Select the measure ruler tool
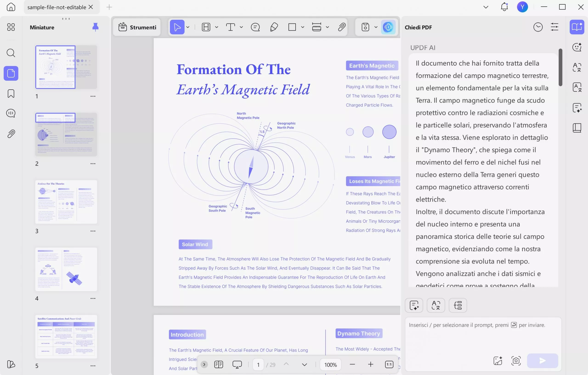The width and height of the screenshot is (588, 375). coord(317,27)
